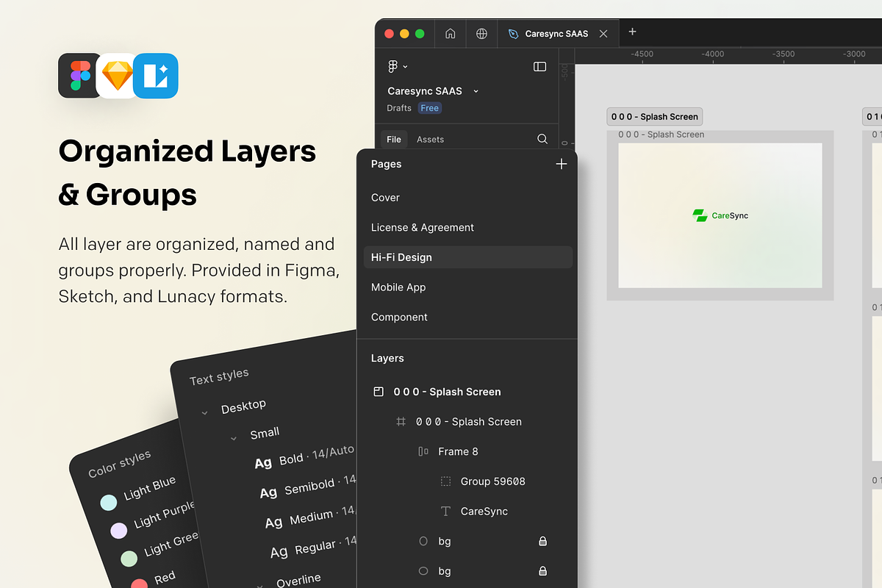Viewport: 882px width, 588px height.
Task: Toggle the sidebar panel icon
Action: 539,66
